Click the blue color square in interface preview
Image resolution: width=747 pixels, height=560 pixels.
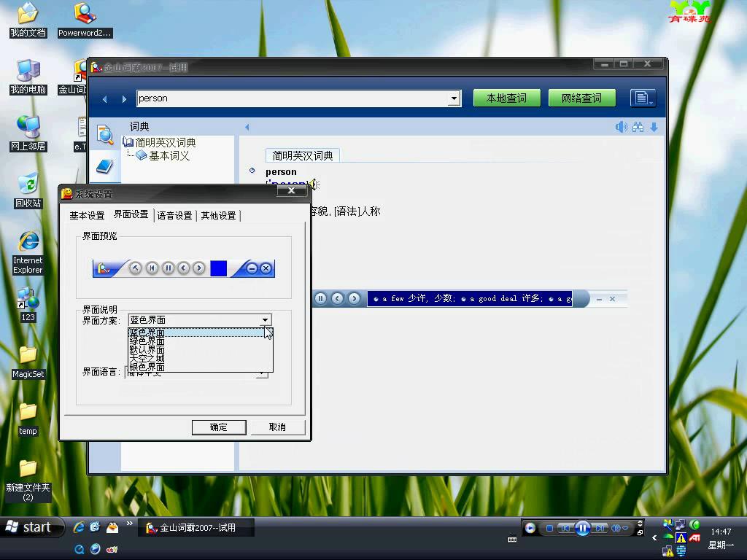pos(218,268)
